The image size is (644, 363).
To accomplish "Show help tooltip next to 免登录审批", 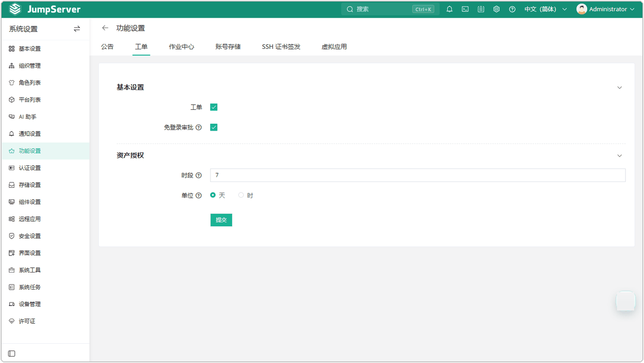I will [x=199, y=127].
